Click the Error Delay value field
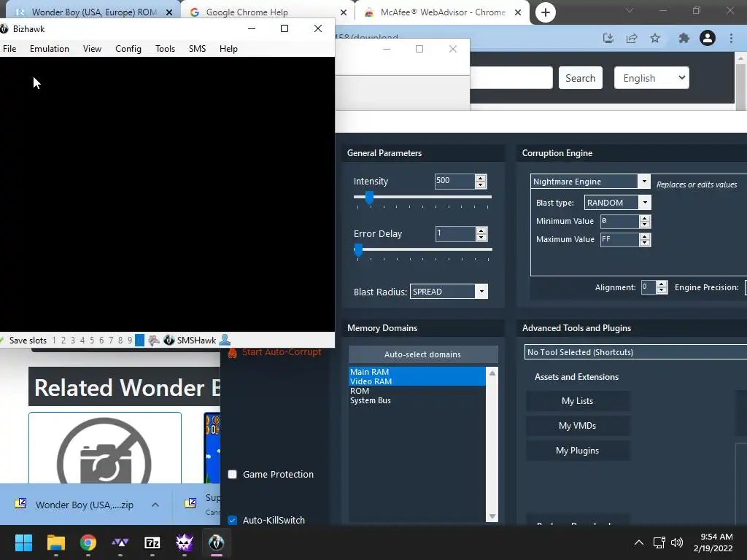Viewport: 747px width, 560px height. click(455, 234)
